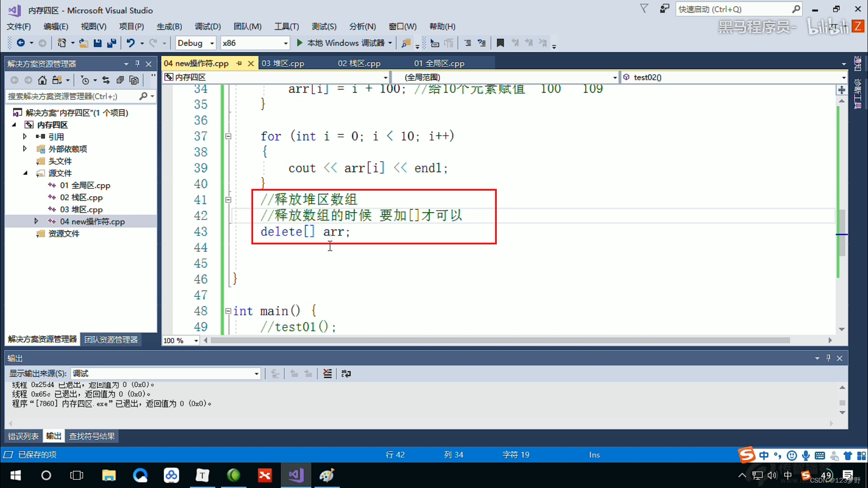Collapse the for loop at line 37
The width and height of the screenshot is (868, 488).
(228, 136)
